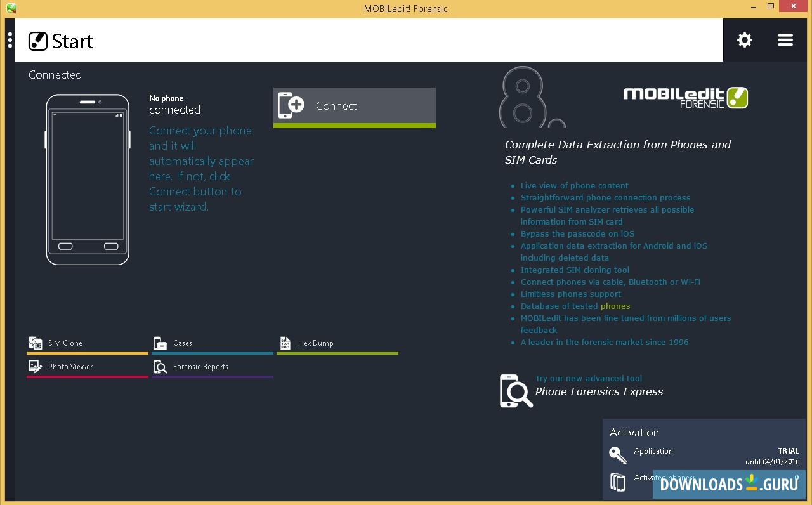
Task: Click the connected phone illustration
Action: coord(88,181)
